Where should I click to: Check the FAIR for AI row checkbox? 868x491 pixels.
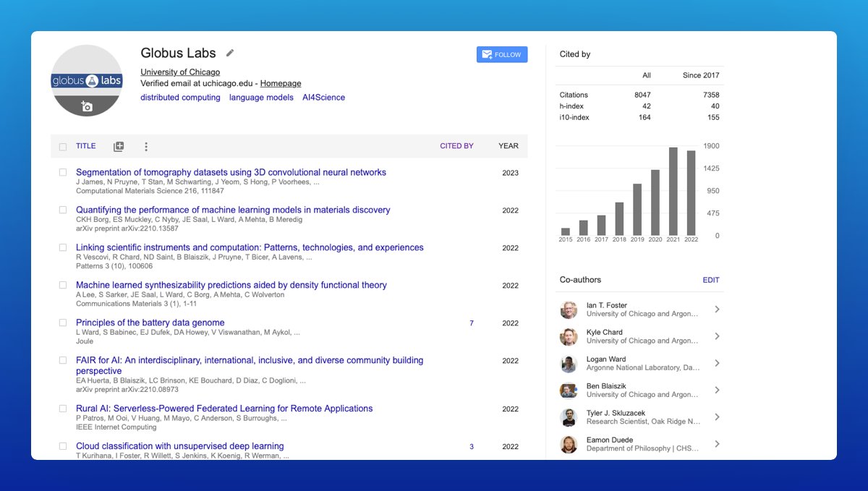point(63,360)
